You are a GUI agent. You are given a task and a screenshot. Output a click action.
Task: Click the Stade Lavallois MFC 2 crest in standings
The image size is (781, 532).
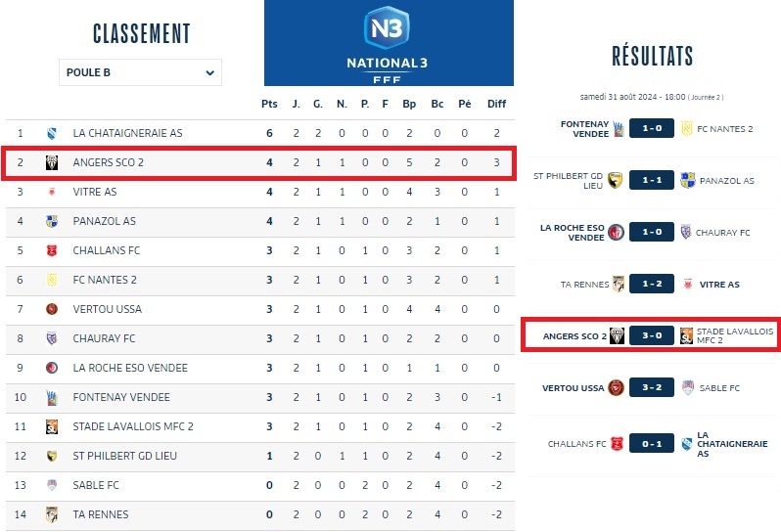(x=52, y=426)
